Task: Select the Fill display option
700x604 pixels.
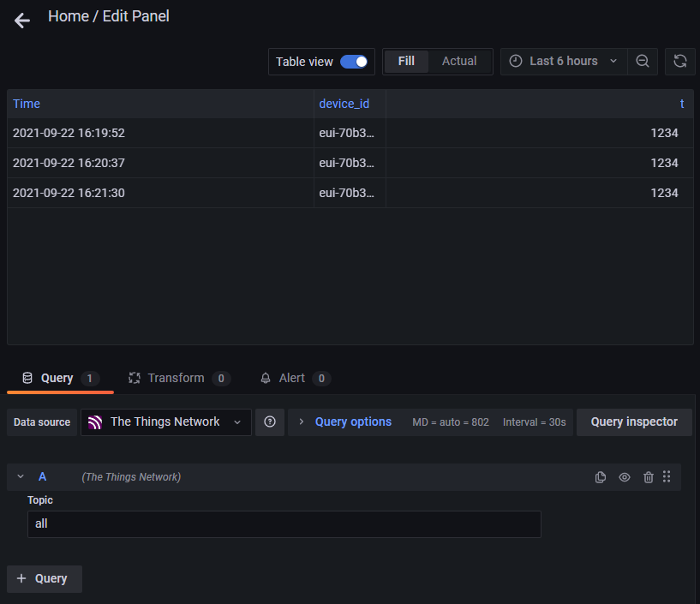Action: [x=406, y=62]
